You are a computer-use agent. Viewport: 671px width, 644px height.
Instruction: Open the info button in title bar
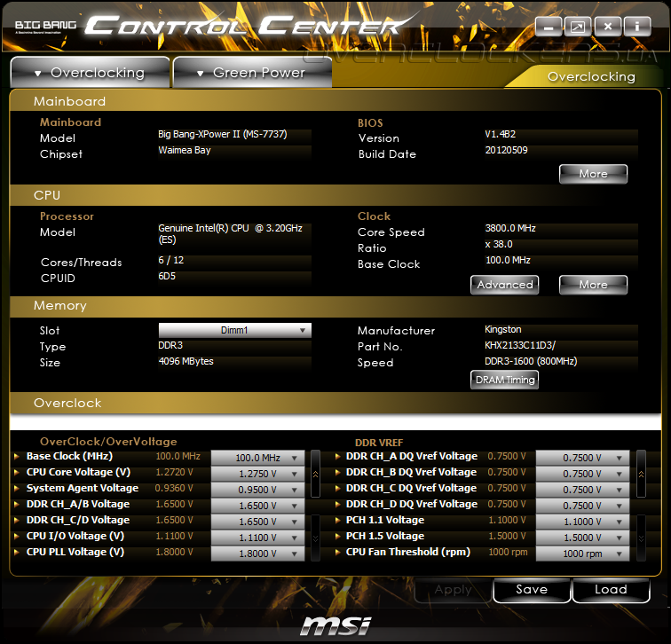point(637,27)
